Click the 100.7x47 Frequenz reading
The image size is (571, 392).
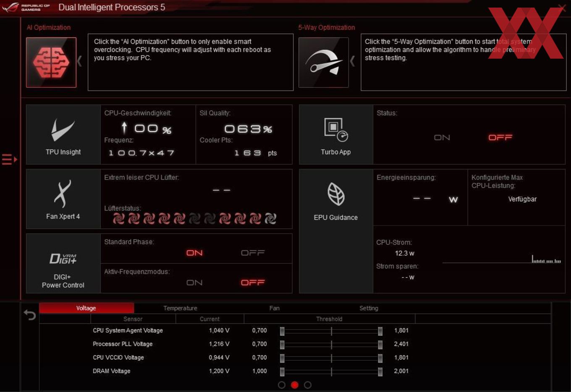point(141,153)
